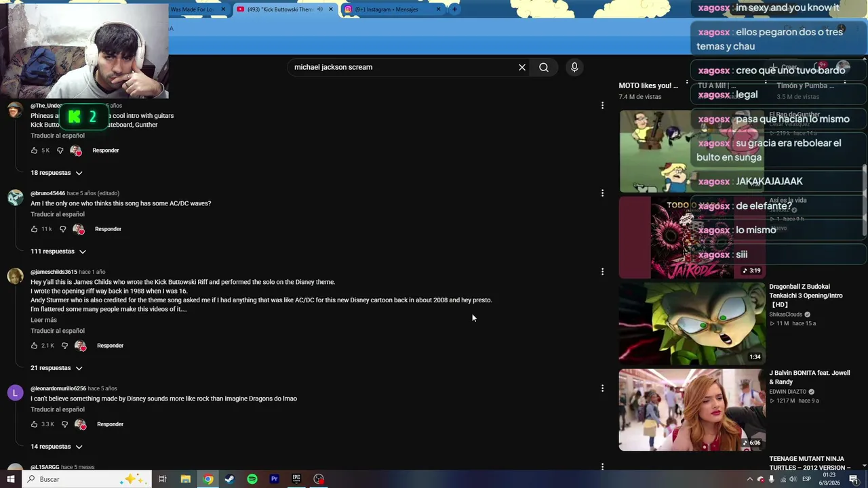868x488 pixels.
Task: Open the volume control in the system tray
Action: point(794,479)
